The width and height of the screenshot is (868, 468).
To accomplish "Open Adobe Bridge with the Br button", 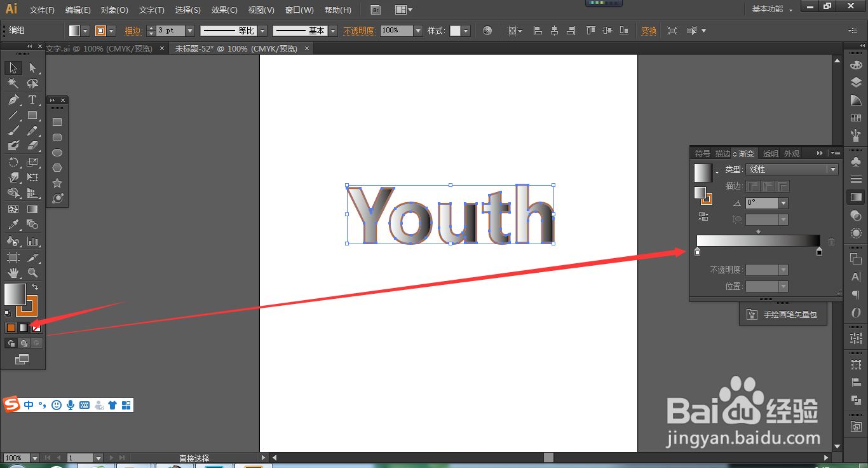I will pyautogui.click(x=376, y=10).
